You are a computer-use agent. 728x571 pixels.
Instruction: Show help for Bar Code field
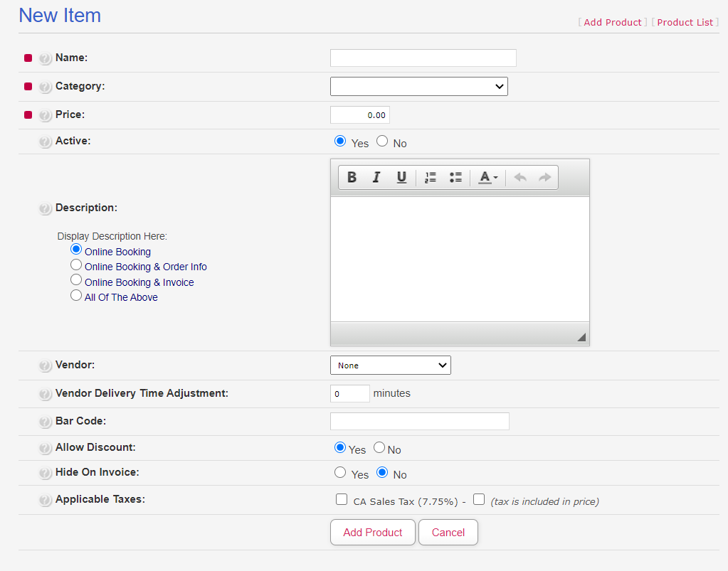(x=45, y=422)
